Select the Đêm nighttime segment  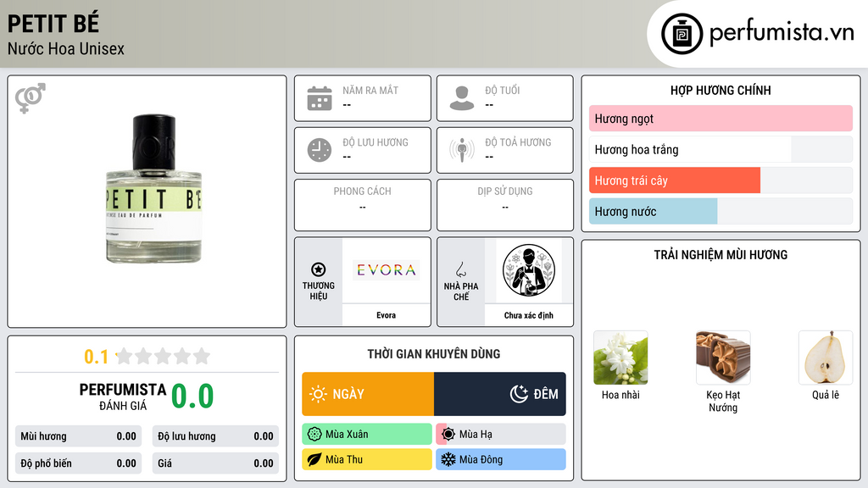pos(500,394)
